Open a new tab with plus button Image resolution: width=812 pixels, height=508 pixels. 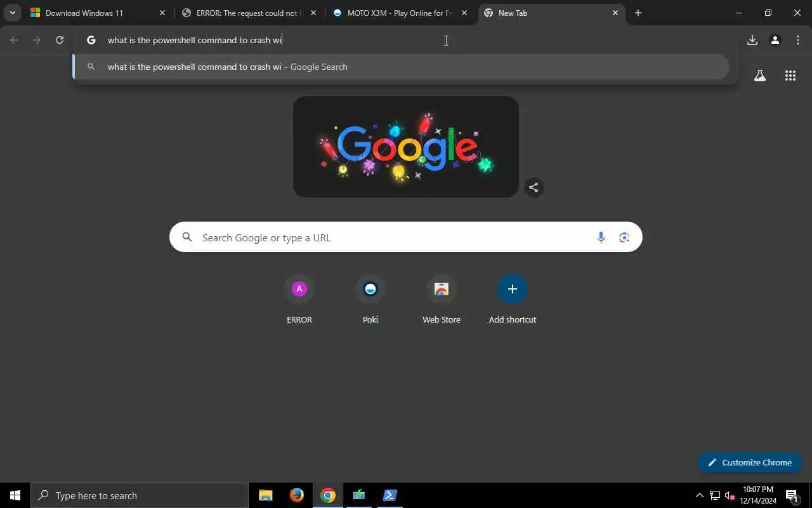[x=638, y=13]
